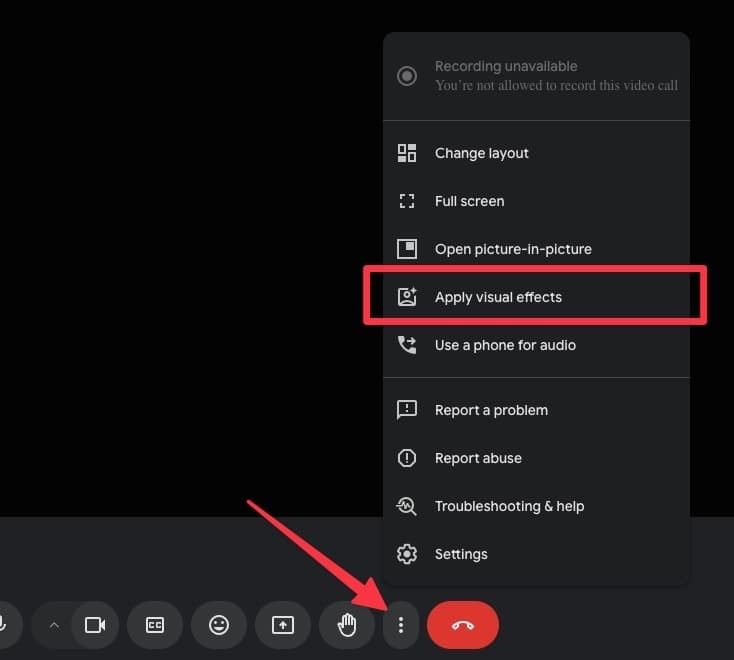Turn on closed captions

click(155, 625)
